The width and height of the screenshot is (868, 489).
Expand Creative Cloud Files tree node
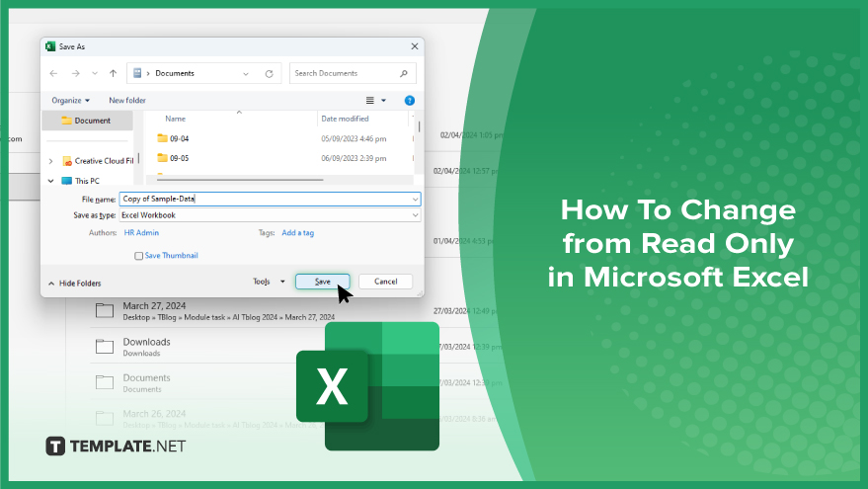coord(51,161)
